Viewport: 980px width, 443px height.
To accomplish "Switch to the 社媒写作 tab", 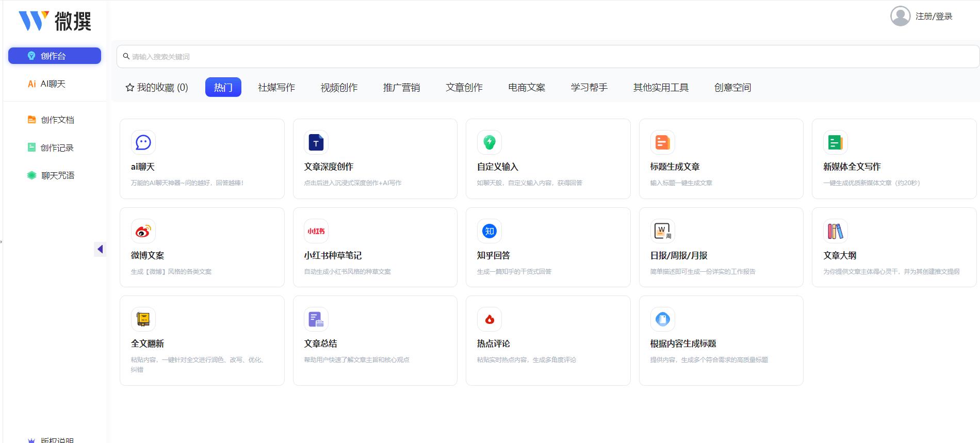I will (x=276, y=88).
